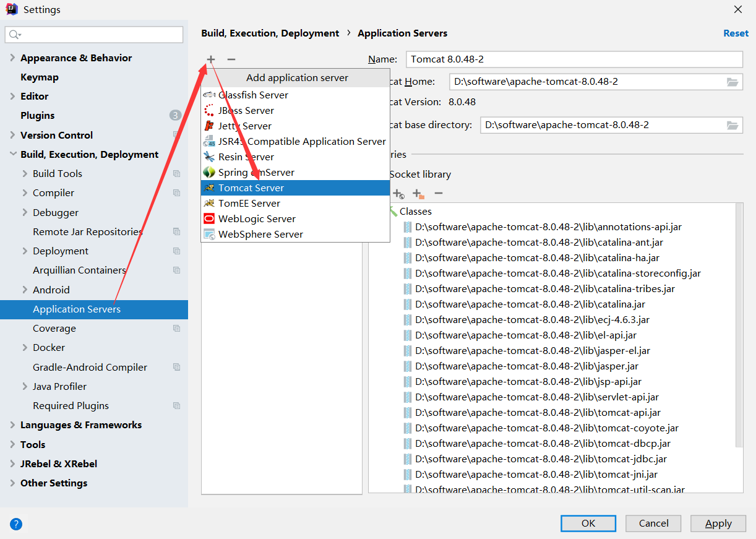Click the Apply button

[718, 524]
